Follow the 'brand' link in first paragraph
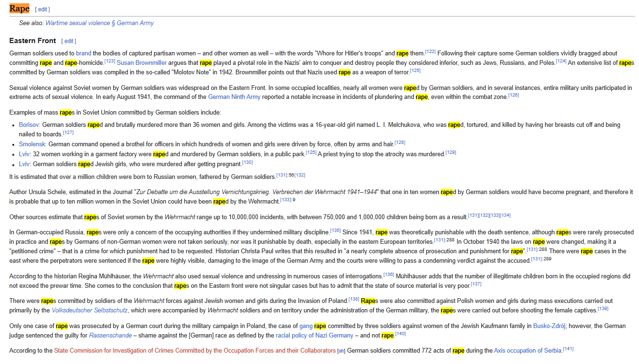The image size is (639, 364). pos(83,53)
